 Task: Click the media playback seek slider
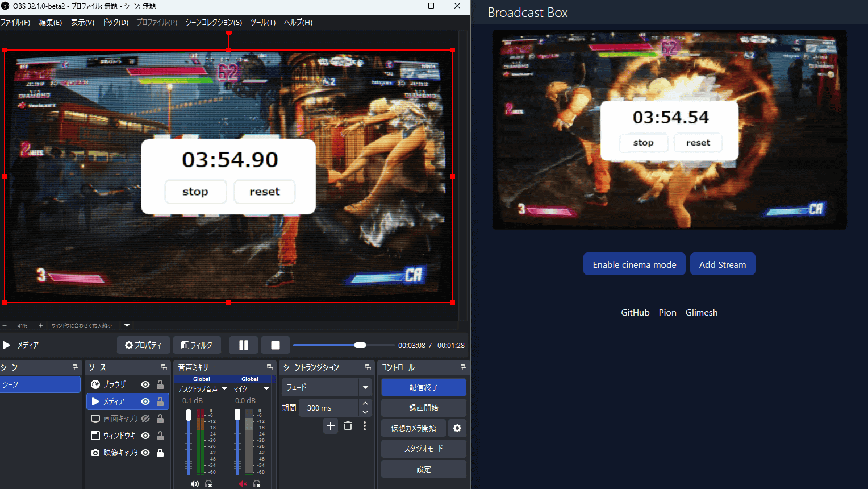tap(343, 345)
